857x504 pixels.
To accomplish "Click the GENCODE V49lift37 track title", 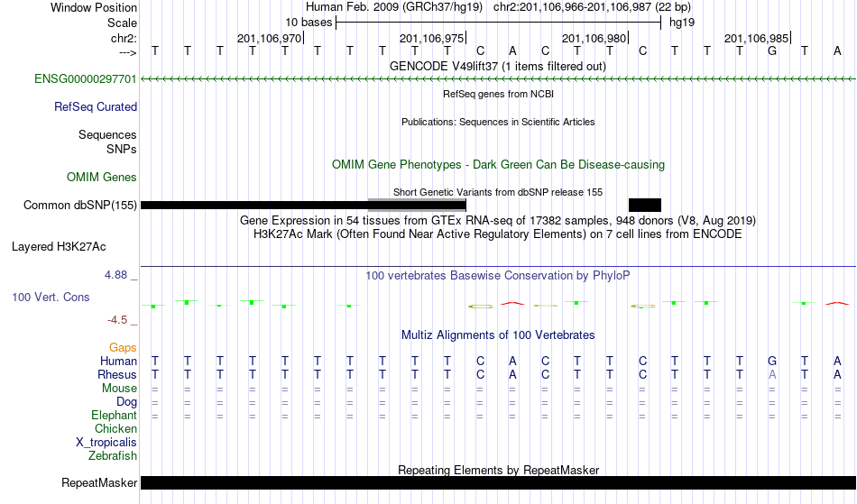I will coord(498,67).
